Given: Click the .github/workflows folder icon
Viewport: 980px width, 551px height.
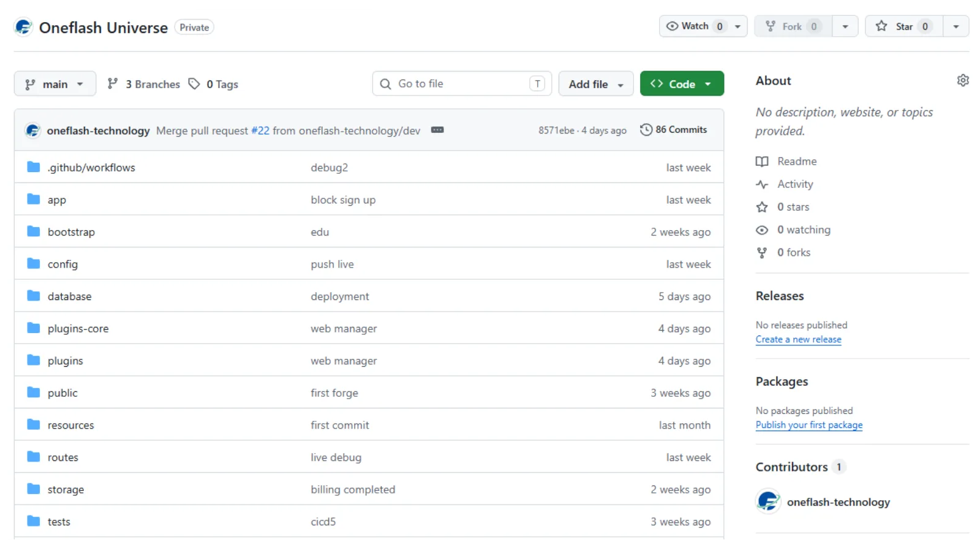Looking at the screenshot, I should pos(34,167).
